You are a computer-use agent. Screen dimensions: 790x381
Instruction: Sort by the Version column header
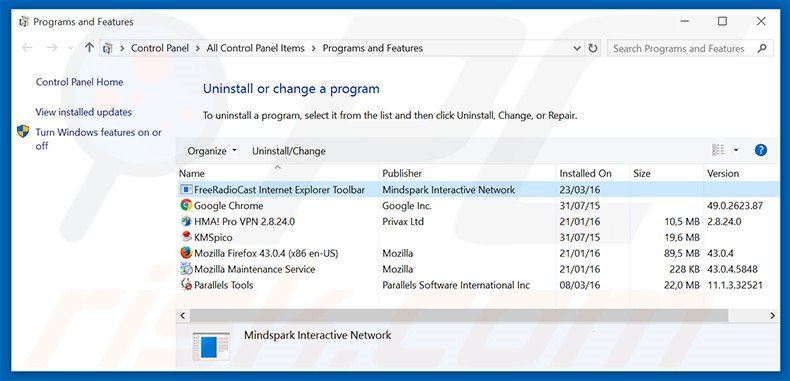741,173
